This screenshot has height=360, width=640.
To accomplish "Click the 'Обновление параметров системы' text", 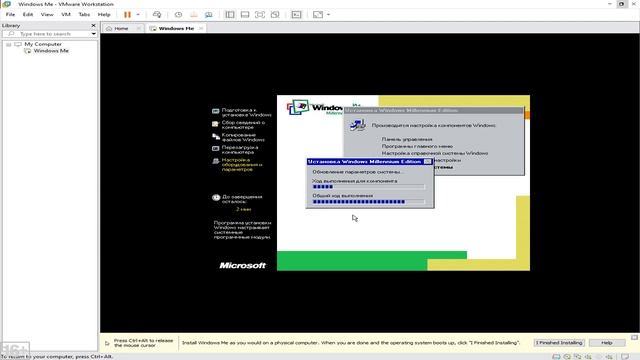I will (x=357, y=172).
